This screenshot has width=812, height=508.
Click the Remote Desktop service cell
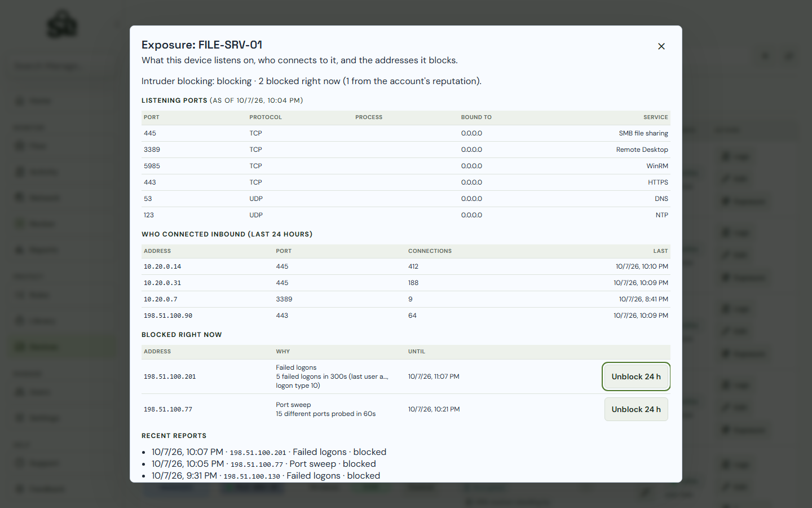[x=642, y=150]
